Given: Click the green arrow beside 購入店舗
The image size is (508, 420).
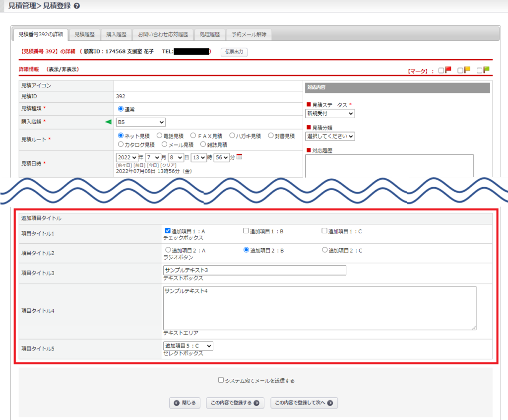Looking at the screenshot, I should point(109,122).
